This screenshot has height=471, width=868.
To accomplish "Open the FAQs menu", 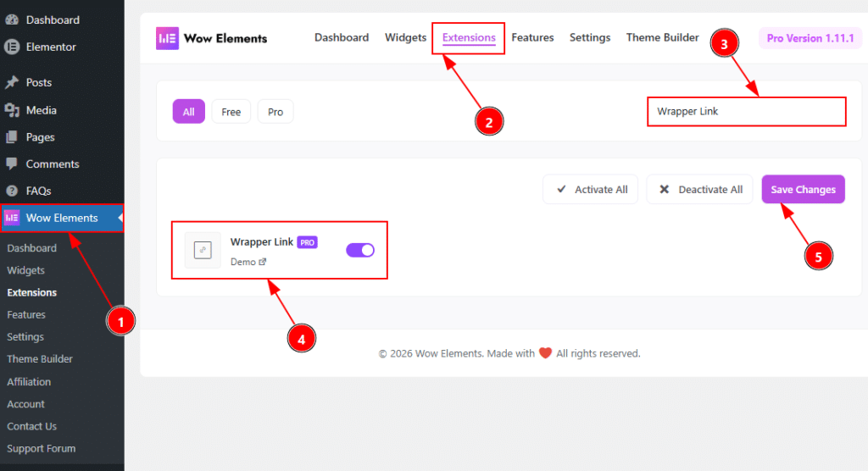I will 39,191.
